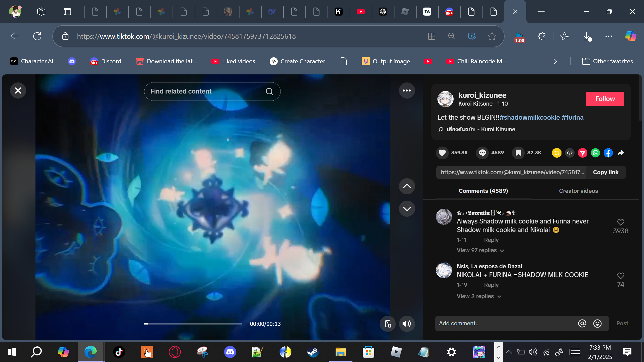Toggle the bookmark save button

point(518,153)
